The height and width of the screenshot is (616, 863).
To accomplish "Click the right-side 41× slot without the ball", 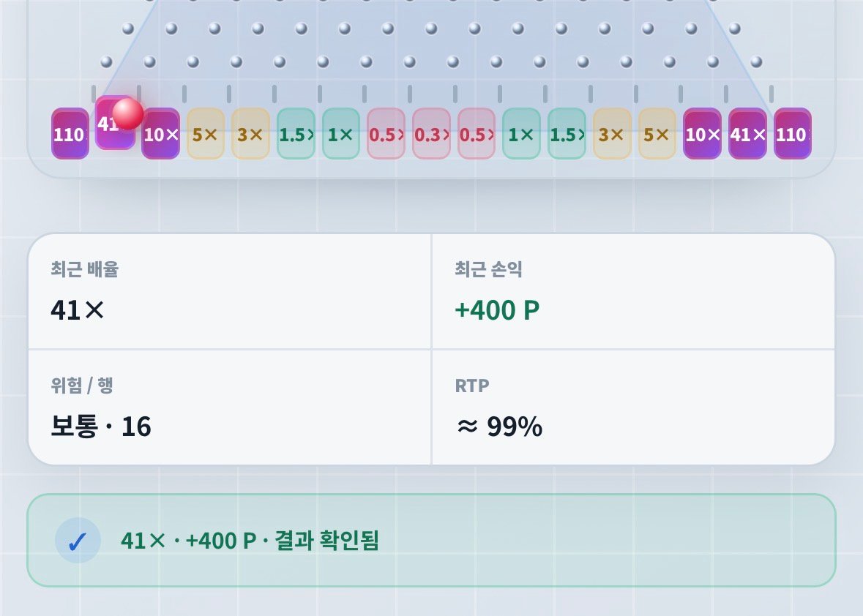I will point(747,134).
